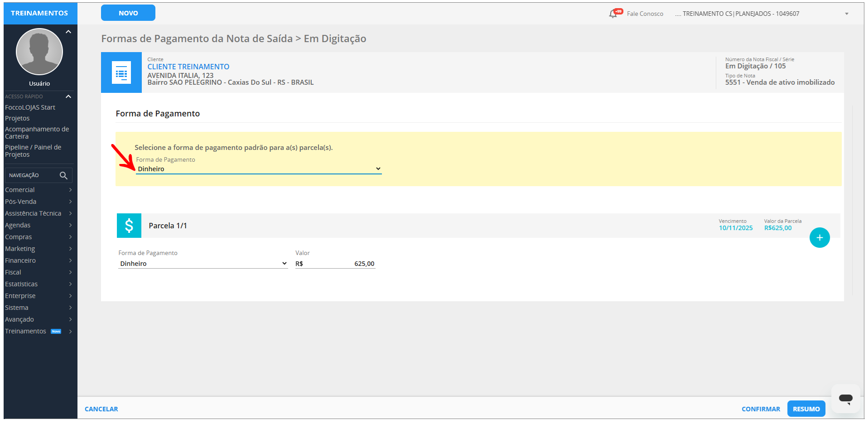Click the user avatar picture

(x=39, y=52)
